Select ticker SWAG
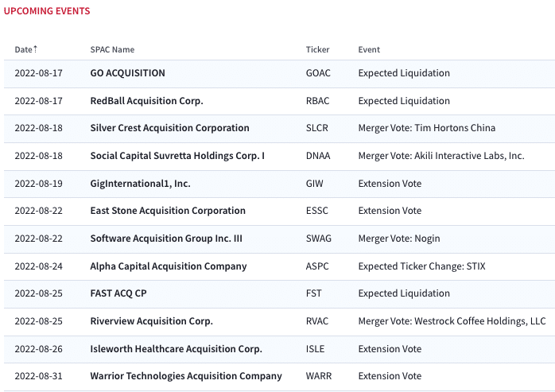 [319, 239]
